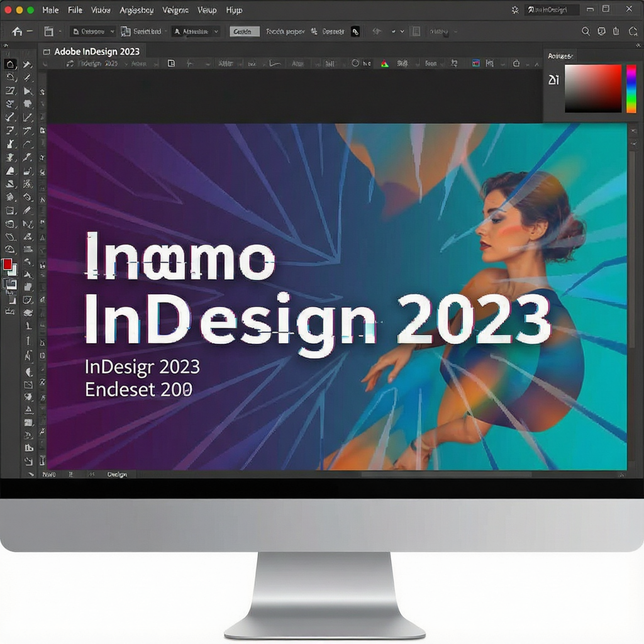Open the "File" menu
This screenshot has height=644, width=644.
point(75,10)
